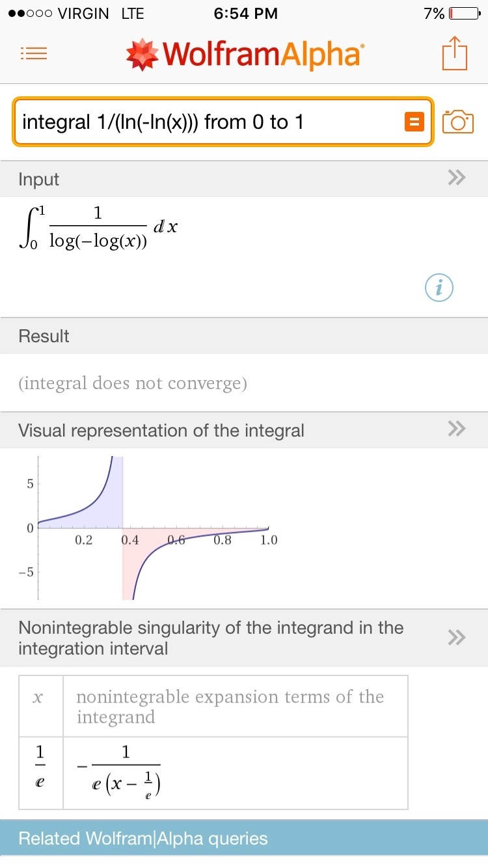This screenshot has height=868, width=488.
Task: Tap the share icon
Action: pyautogui.click(x=455, y=53)
